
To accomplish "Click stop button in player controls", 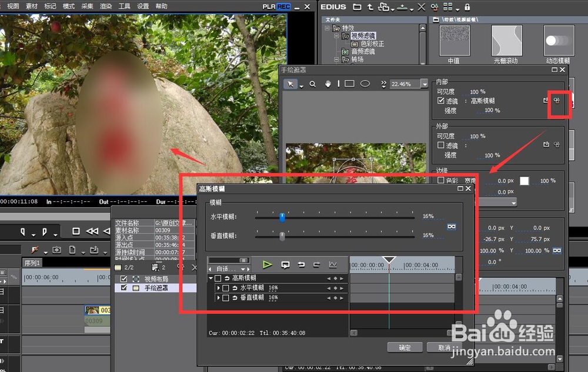I will coord(76,231).
